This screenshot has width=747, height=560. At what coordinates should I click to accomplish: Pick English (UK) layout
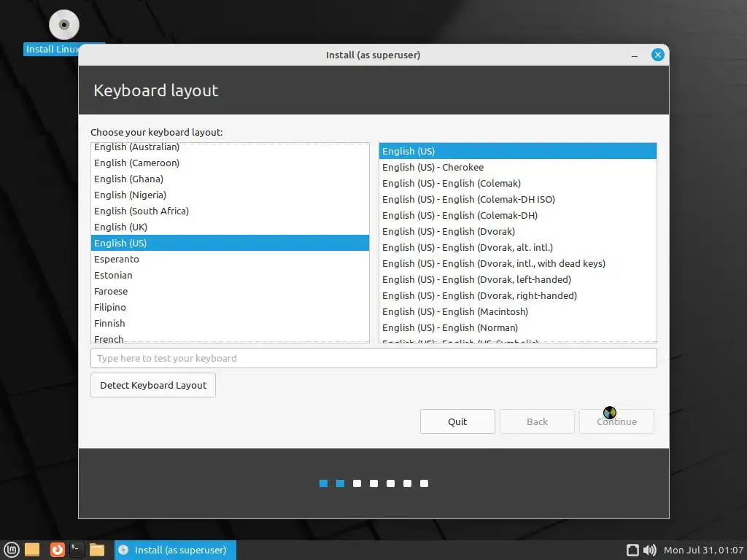pos(230,227)
